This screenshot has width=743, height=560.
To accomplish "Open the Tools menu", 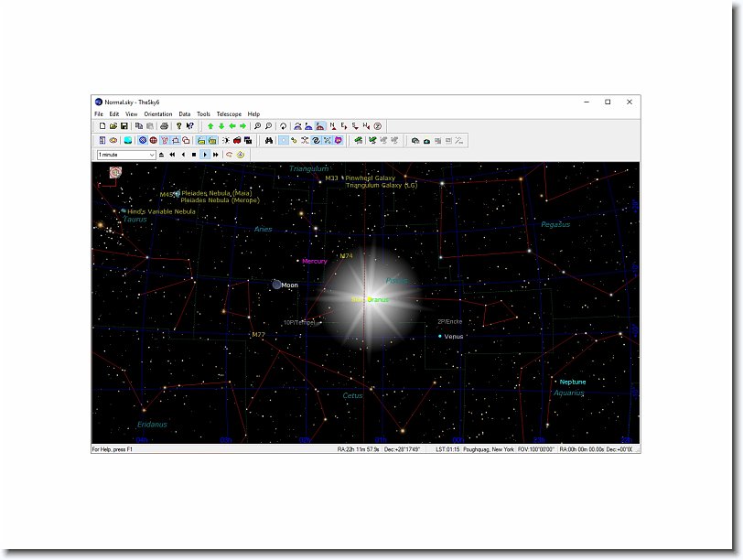I will 203,114.
